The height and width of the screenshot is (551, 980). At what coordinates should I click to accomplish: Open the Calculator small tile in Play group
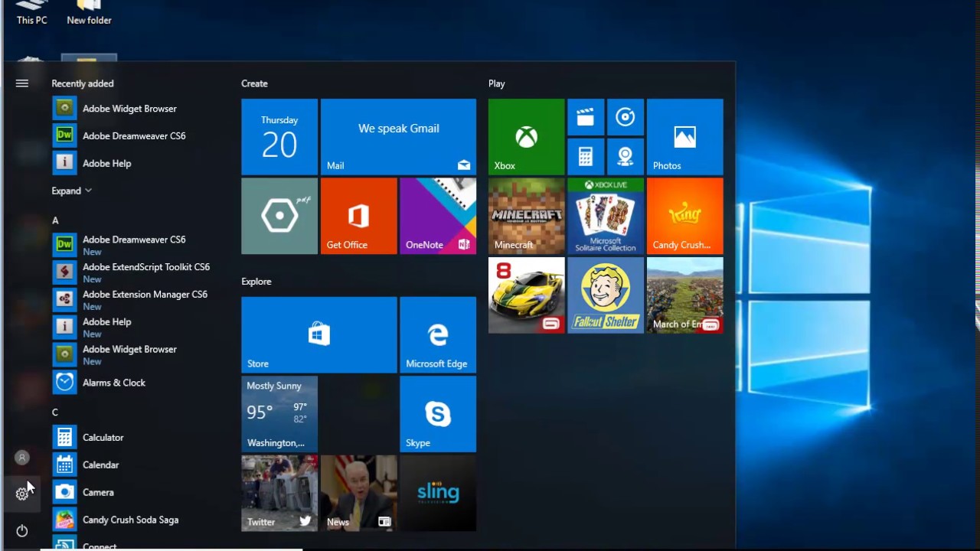(x=586, y=157)
